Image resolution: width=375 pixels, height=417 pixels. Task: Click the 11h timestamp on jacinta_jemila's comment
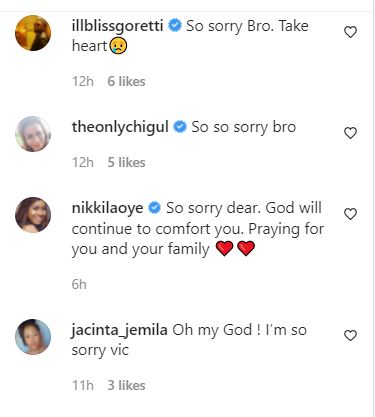pyautogui.click(x=83, y=385)
